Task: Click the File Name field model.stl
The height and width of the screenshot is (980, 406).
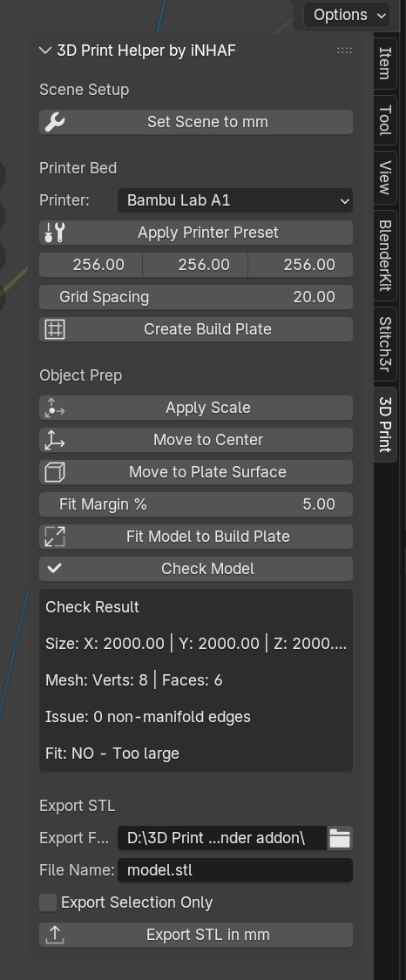Action: coord(235,870)
